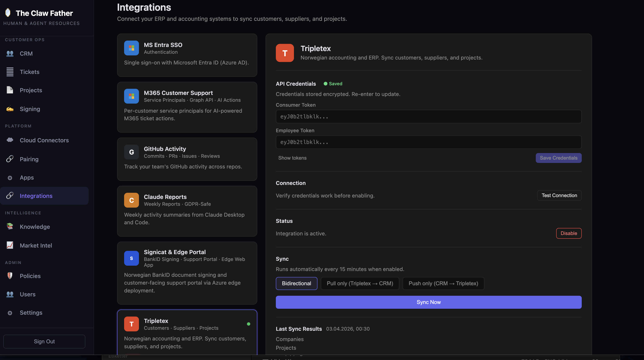Click the Market Intel chart icon
The image size is (644, 360).
point(10,245)
